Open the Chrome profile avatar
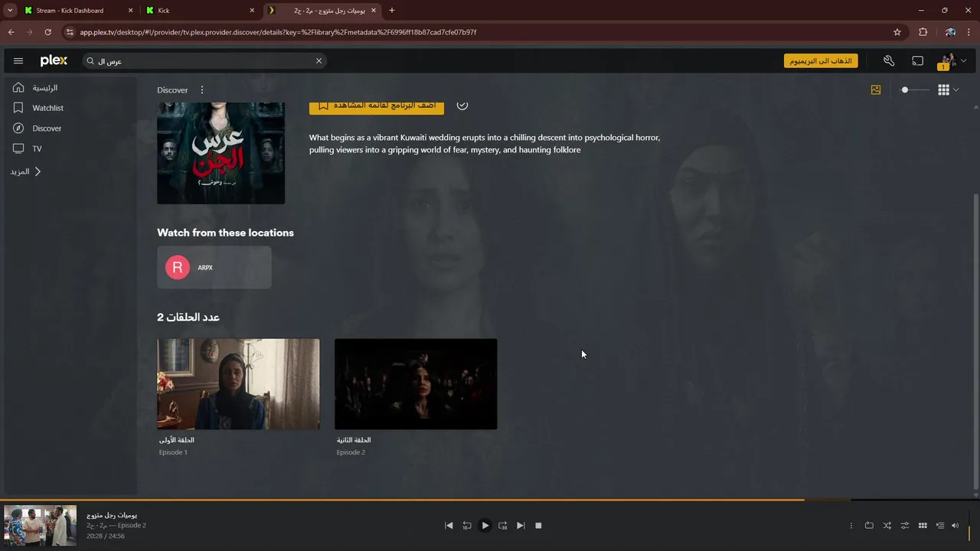This screenshot has width=980, height=551. (x=950, y=32)
